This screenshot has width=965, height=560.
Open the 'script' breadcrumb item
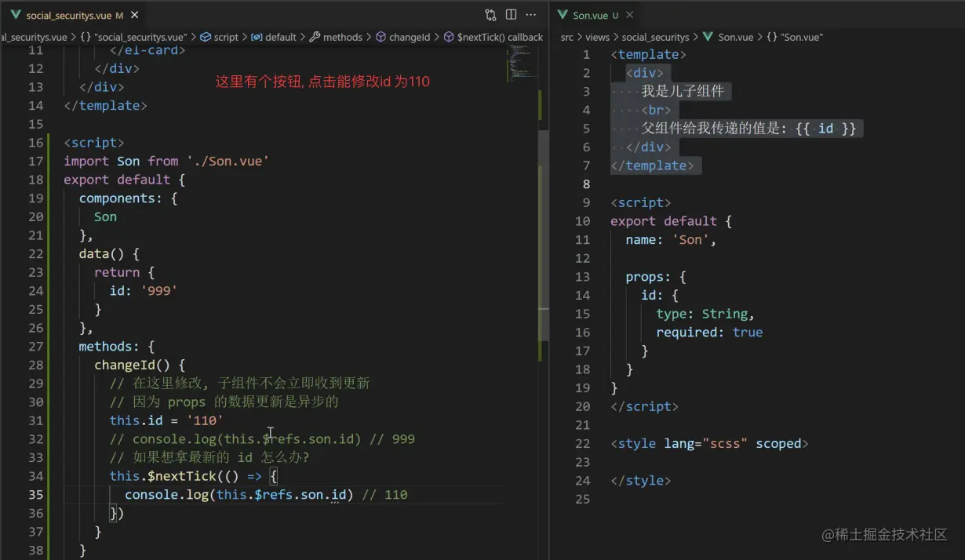(226, 37)
